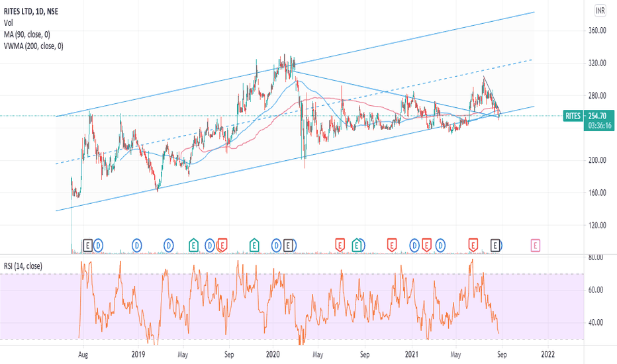The height and width of the screenshot is (364, 617).
Task: Open the green earnings marker after May 2019
Action: 193,246
